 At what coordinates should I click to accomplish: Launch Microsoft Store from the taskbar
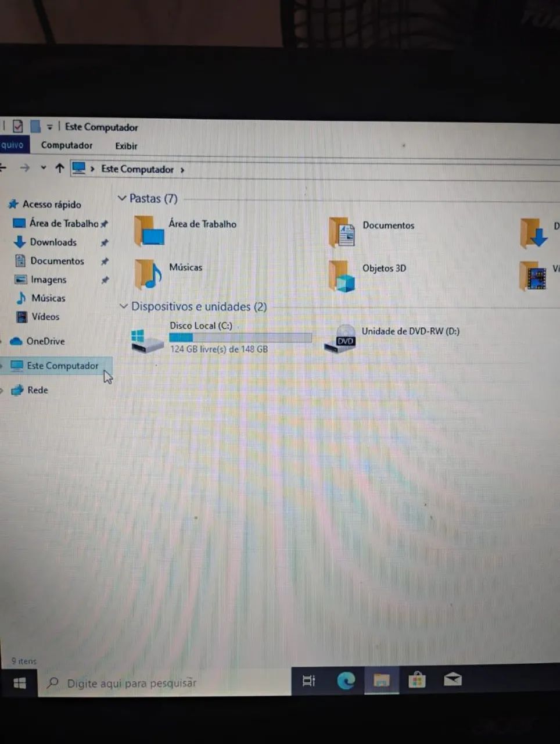tap(417, 680)
